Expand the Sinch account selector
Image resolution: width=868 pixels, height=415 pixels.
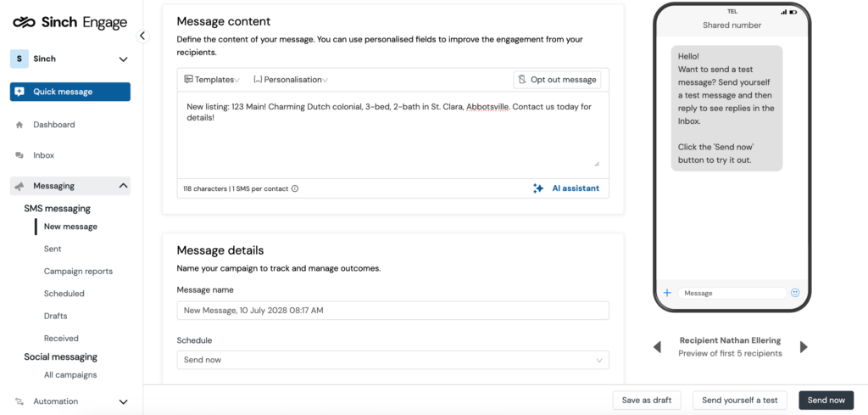pyautogui.click(x=70, y=59)
